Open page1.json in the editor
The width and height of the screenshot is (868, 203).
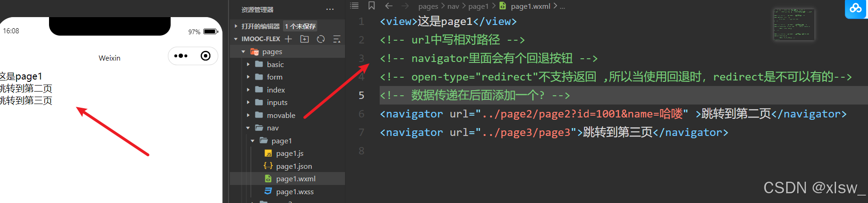pyautogui.click(x=294, y=166)
